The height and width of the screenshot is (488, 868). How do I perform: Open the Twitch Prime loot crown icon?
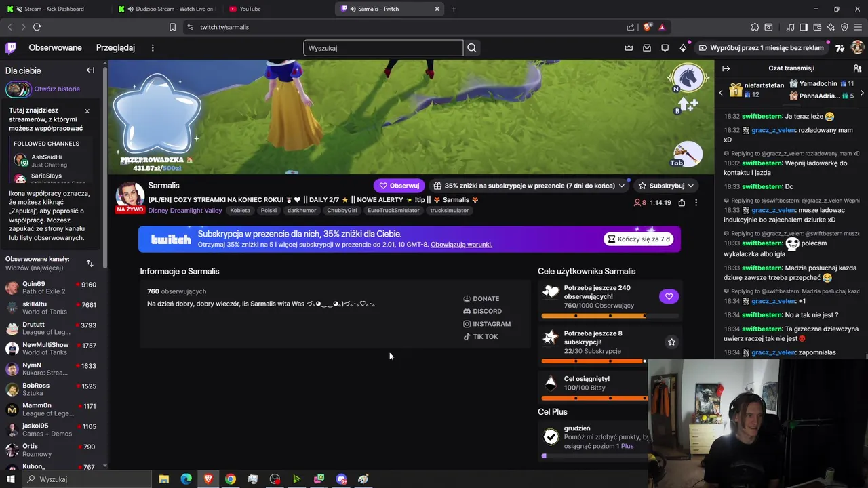629,48
